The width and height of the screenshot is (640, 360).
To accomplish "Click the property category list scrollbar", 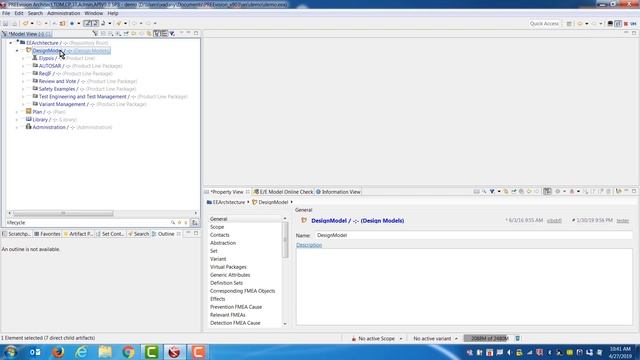I will coord(285,241).
